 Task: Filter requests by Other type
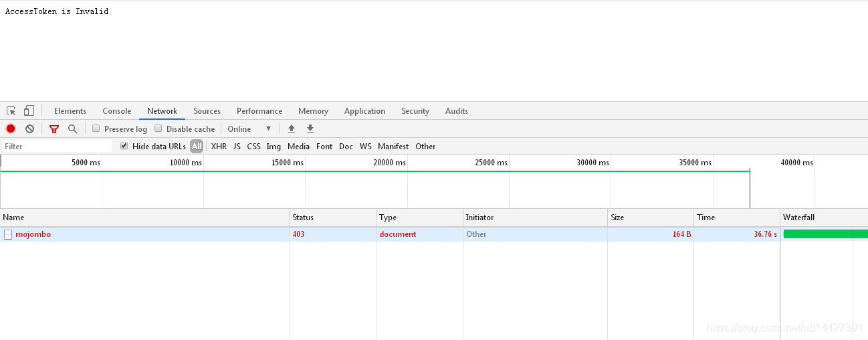[x=425, y=146]
